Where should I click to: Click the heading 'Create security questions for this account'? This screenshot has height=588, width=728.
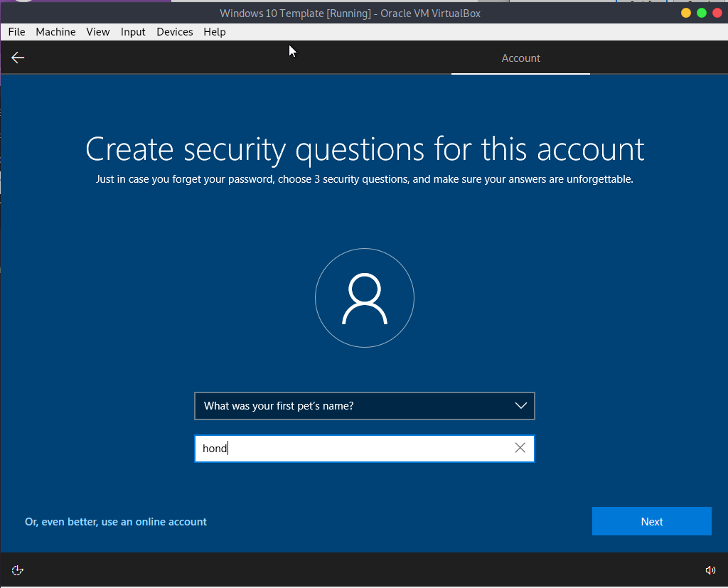365,149
